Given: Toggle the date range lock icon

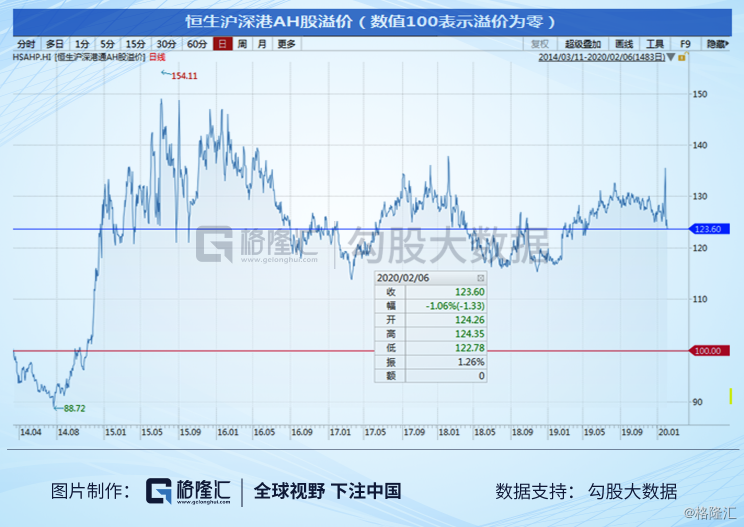Looking at the screenshot, I should [x=683, y=57].
